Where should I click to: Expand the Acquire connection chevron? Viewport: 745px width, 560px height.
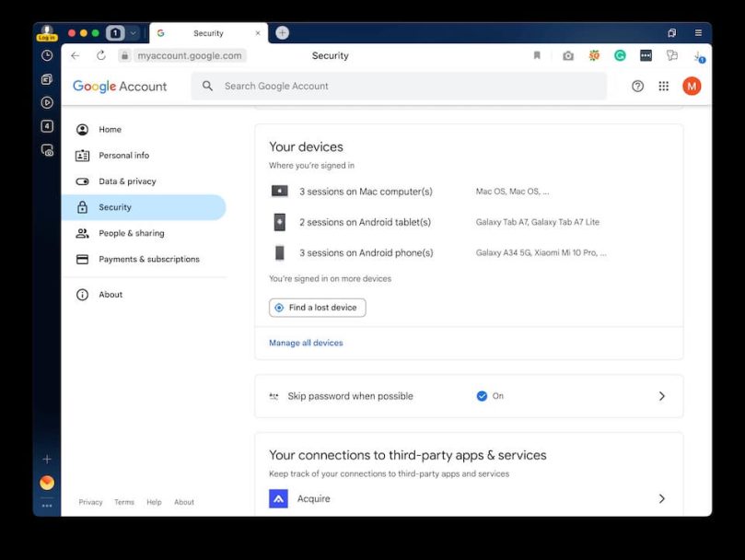tap(661, 498)
